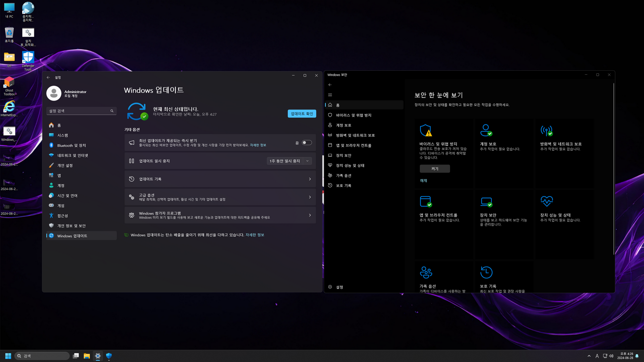Click the dismiss link under virus protection

click(423, 181)
